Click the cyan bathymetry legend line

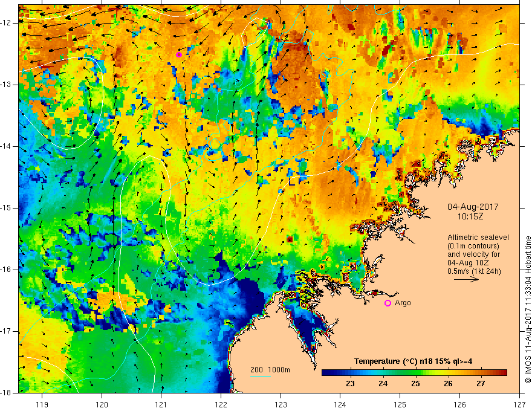pos(260,376)
